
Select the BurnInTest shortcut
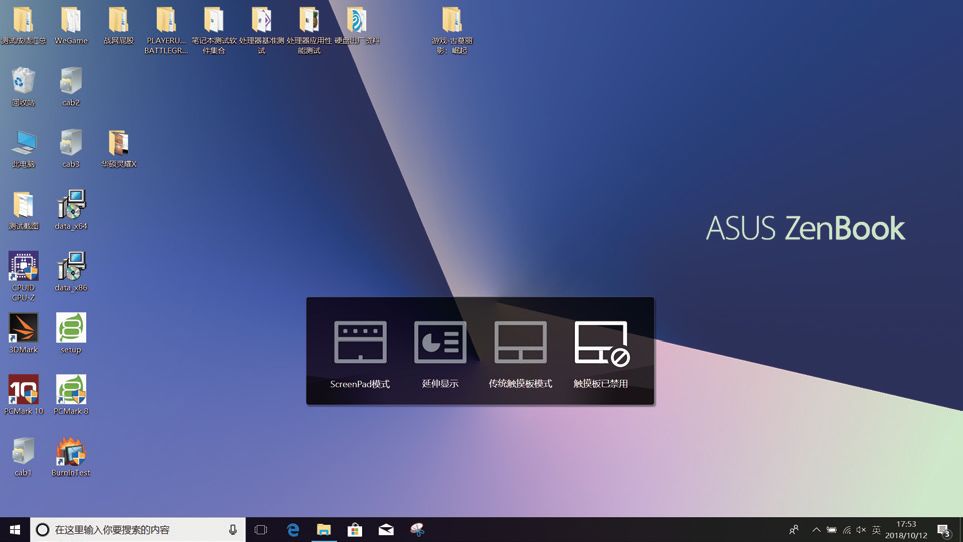71,457
